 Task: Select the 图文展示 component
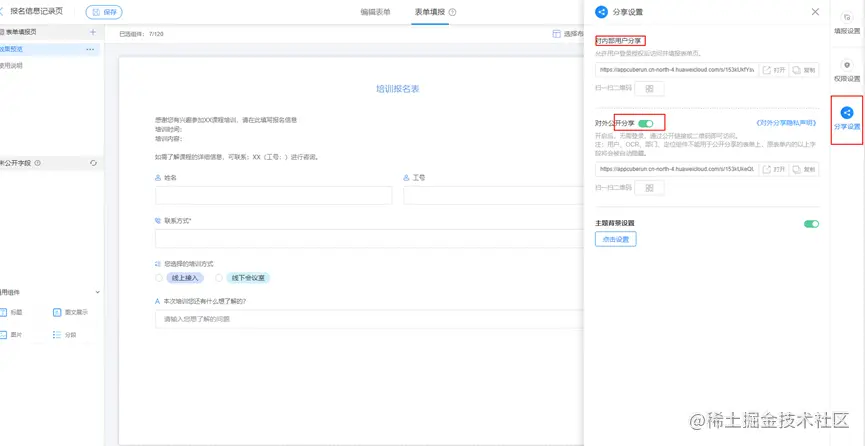click(70, 312)
